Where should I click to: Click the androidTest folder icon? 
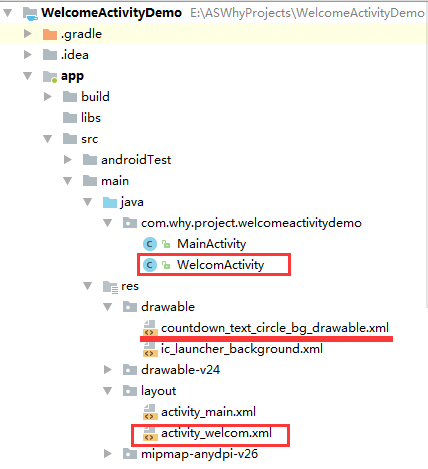(90, 160)
